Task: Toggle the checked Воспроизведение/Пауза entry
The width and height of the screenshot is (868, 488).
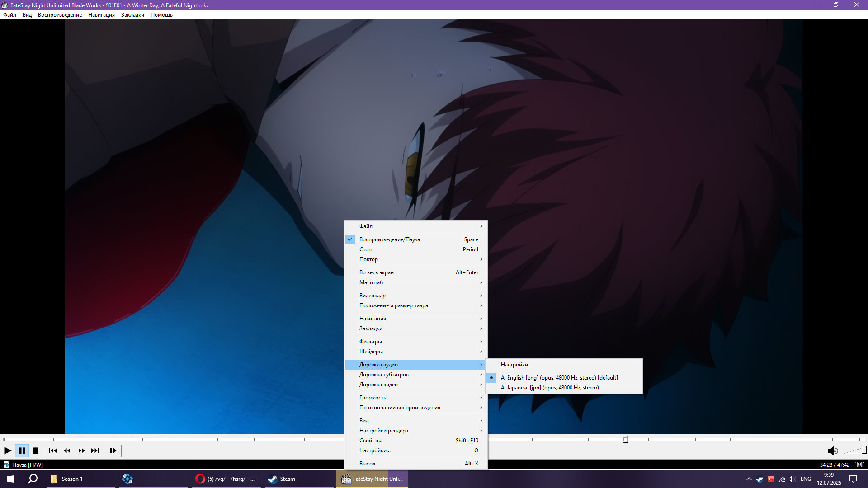Action: [416, 239]
